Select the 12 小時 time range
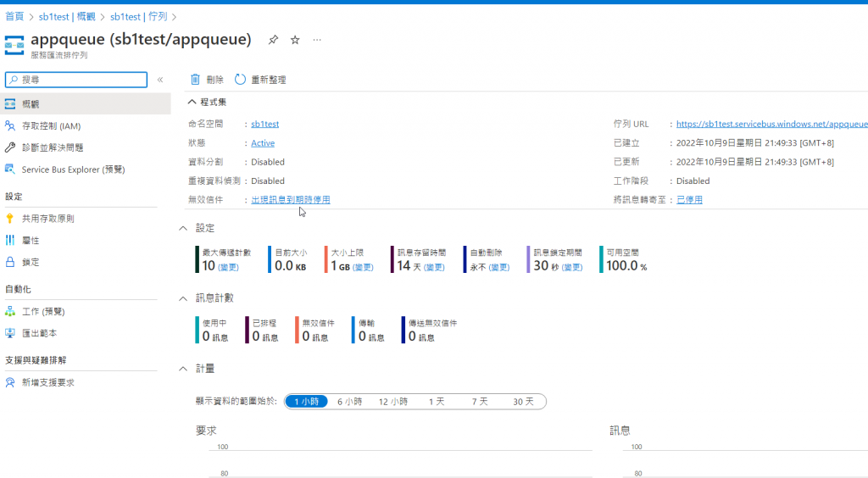 393,402
